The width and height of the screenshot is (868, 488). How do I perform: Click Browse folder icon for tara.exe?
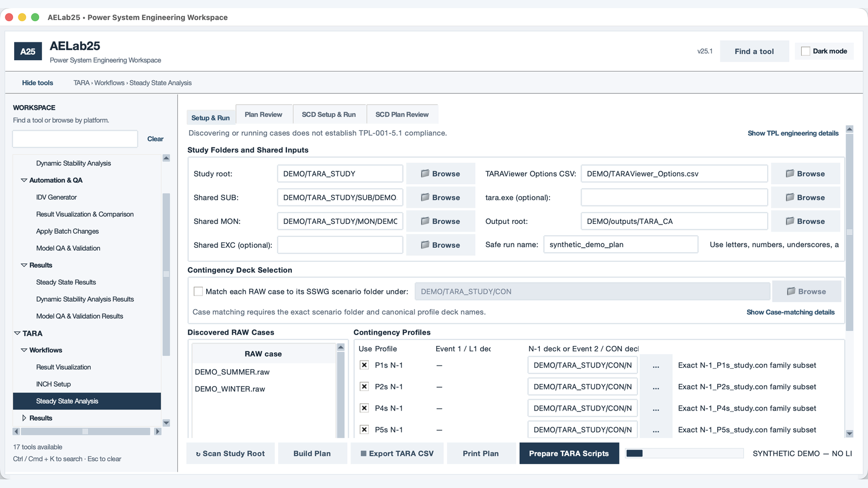tap(790, 197)
